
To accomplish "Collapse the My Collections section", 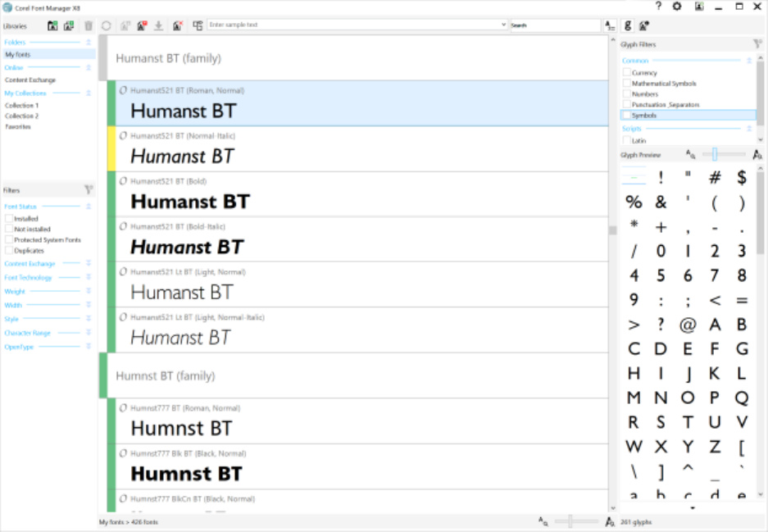I will pos(89,93).
